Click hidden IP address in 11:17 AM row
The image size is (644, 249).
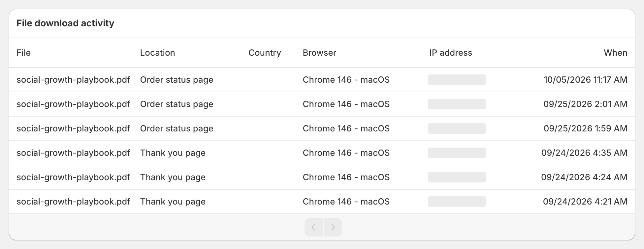[457, 80]
